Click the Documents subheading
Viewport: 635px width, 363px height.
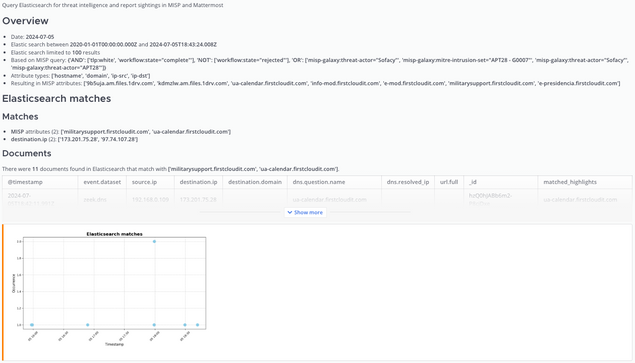pos(27,154)
